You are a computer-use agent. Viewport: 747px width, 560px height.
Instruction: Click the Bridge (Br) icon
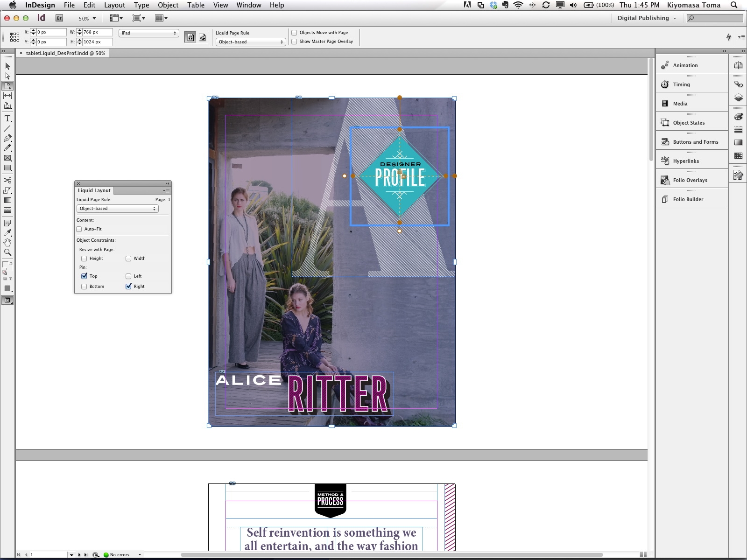pyautogui.click(x=59, y=18)
